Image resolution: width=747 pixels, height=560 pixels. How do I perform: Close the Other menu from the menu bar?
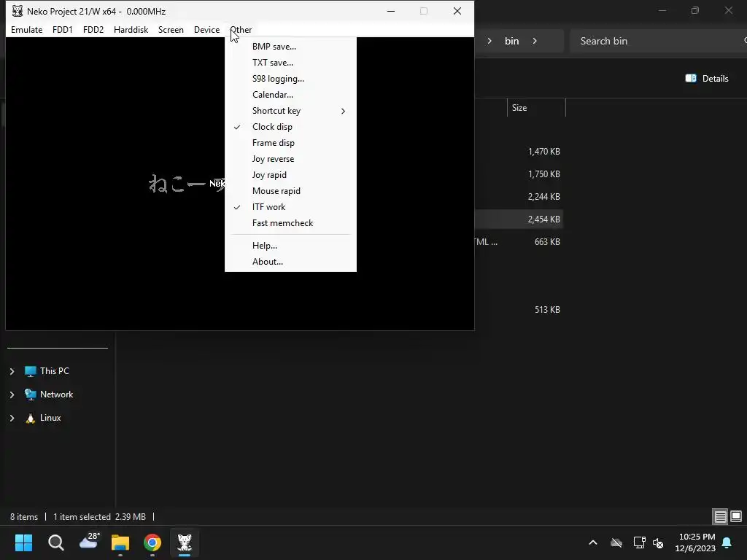click(241, 29)
